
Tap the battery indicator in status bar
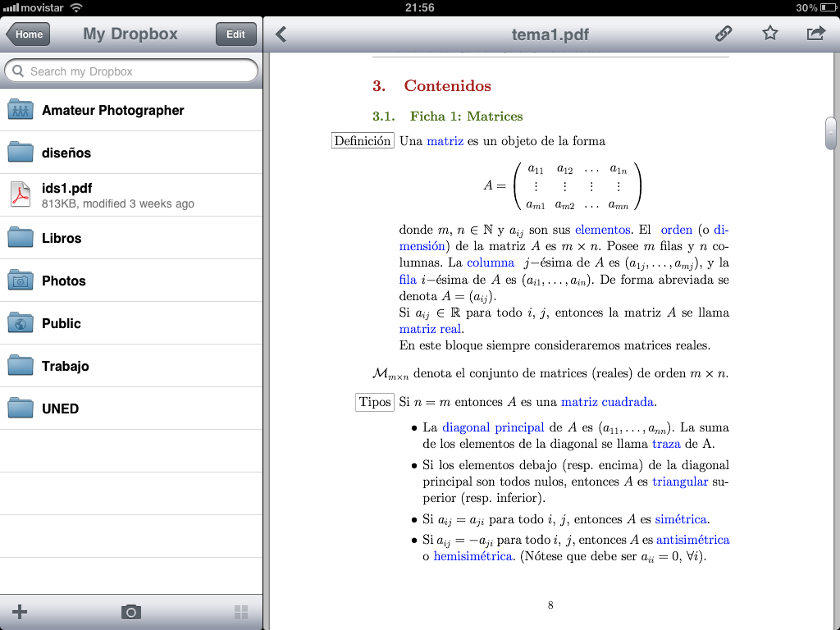pos(829,7)
